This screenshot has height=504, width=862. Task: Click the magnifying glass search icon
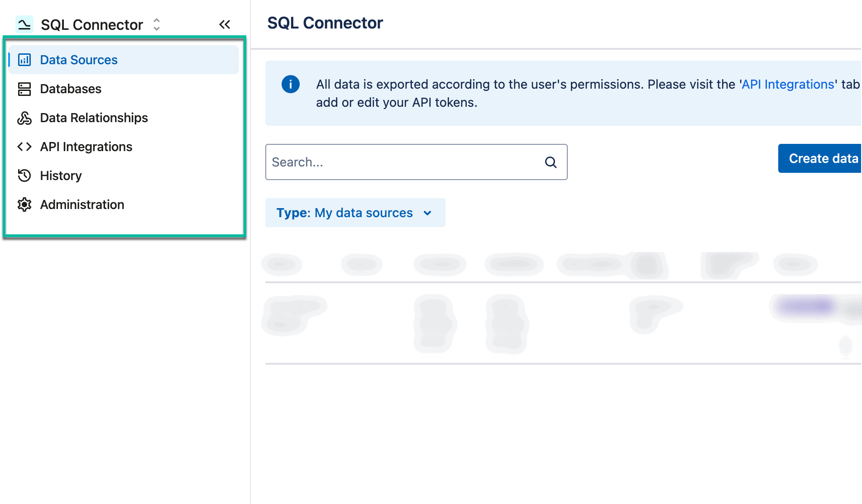pos(551,162)
